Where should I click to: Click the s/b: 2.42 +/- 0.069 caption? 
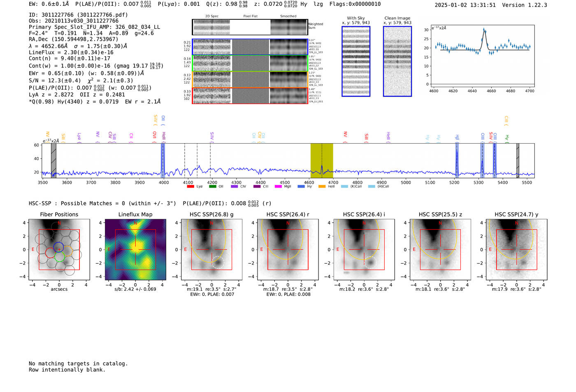135,289
